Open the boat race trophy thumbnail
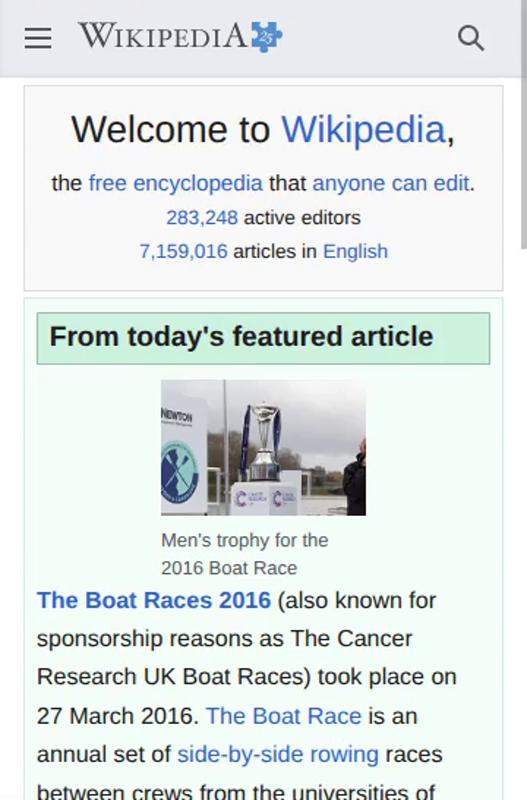The image size is (527, 800). click(263, 447)
